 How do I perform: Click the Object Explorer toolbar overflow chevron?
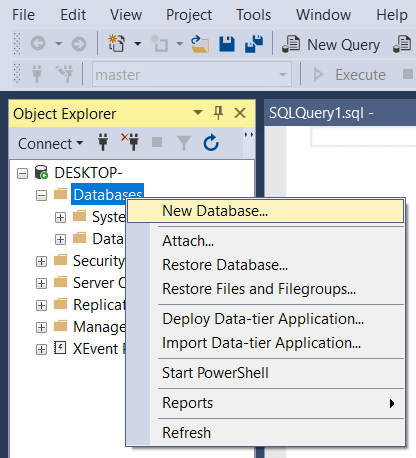point(249,135)
